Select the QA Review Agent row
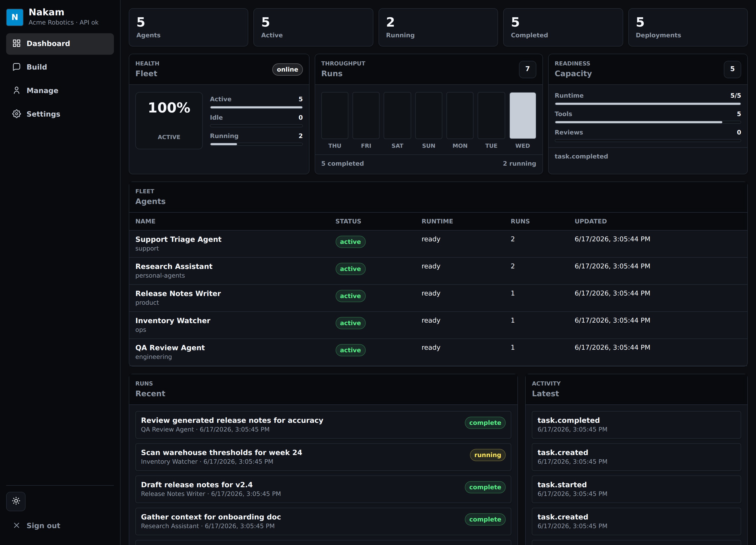Viewport: 756px width, 545px height. coord(438,352)
